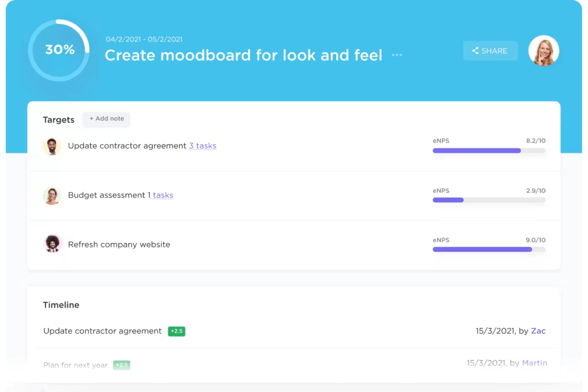Select the avatar beside Budget assessment

[52, 195]
